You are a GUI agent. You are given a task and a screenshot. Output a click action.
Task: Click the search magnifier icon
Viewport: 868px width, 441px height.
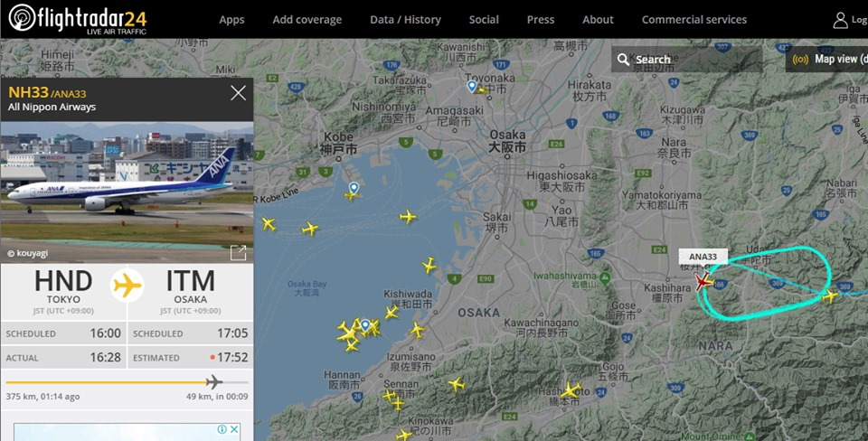(x=623, y=60)
